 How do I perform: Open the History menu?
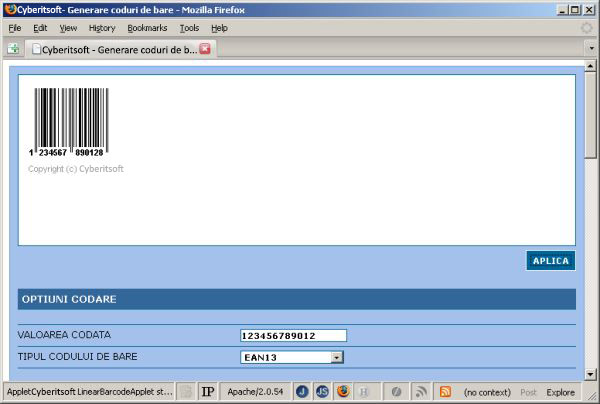[x=102, y=28]
